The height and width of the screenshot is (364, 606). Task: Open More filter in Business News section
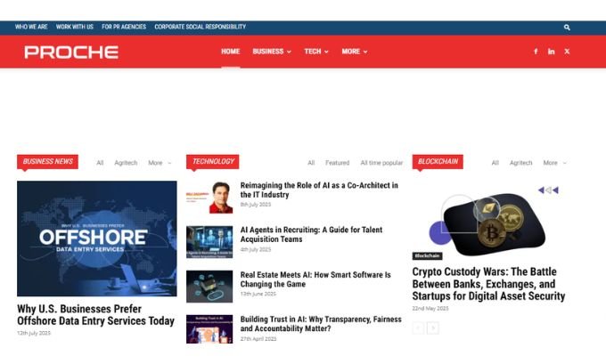click(159, 163)
